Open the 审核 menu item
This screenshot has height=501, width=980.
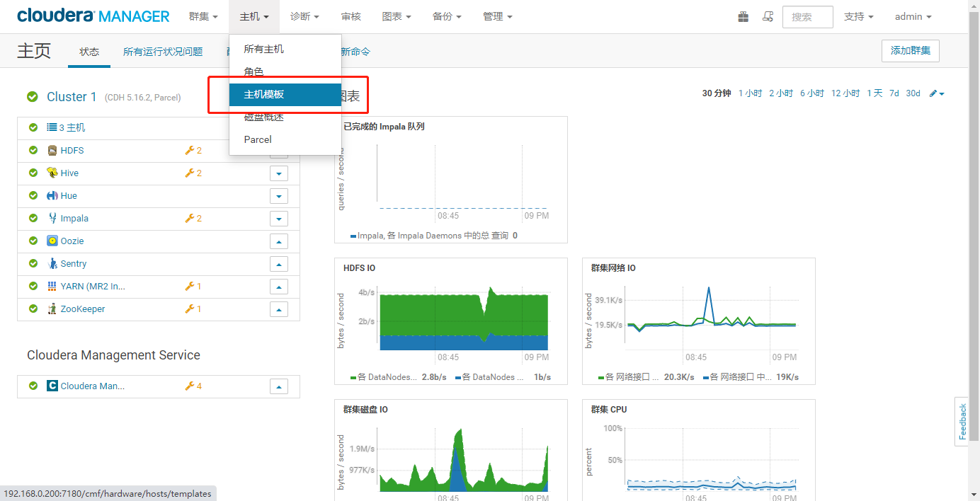(x=351, y=16)
